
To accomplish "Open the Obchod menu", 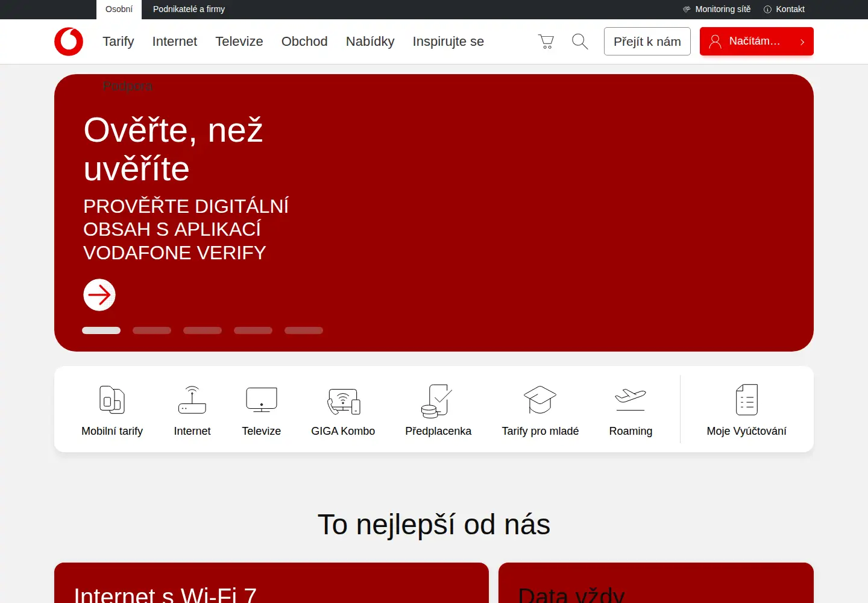I will tap(304, 42).
